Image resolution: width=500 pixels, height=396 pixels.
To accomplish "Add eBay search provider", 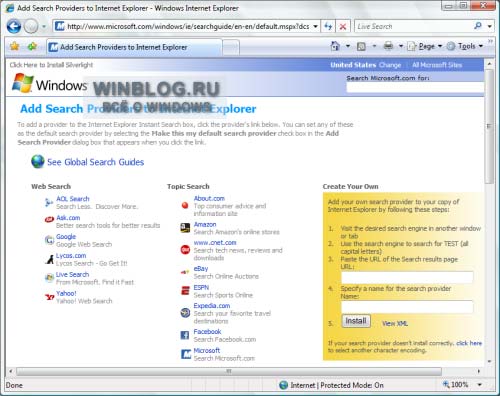I will (x=201, y=269).
